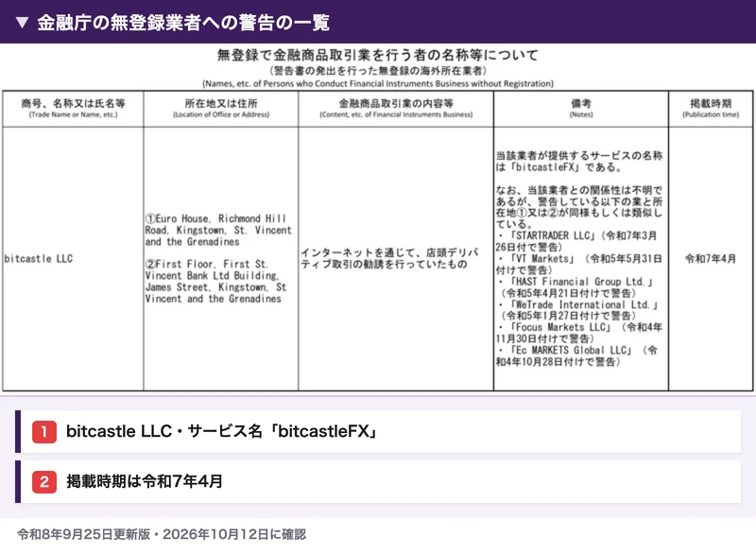Click address ②First Floor, First St. Vincent Bank
Screen dimensions: 756x554
(216, 282)
